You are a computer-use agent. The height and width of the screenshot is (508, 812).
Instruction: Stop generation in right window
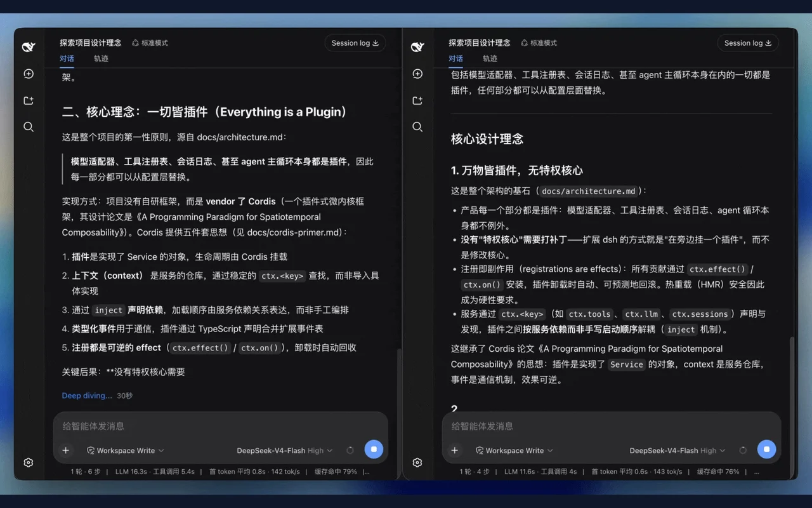coord(766,450)
